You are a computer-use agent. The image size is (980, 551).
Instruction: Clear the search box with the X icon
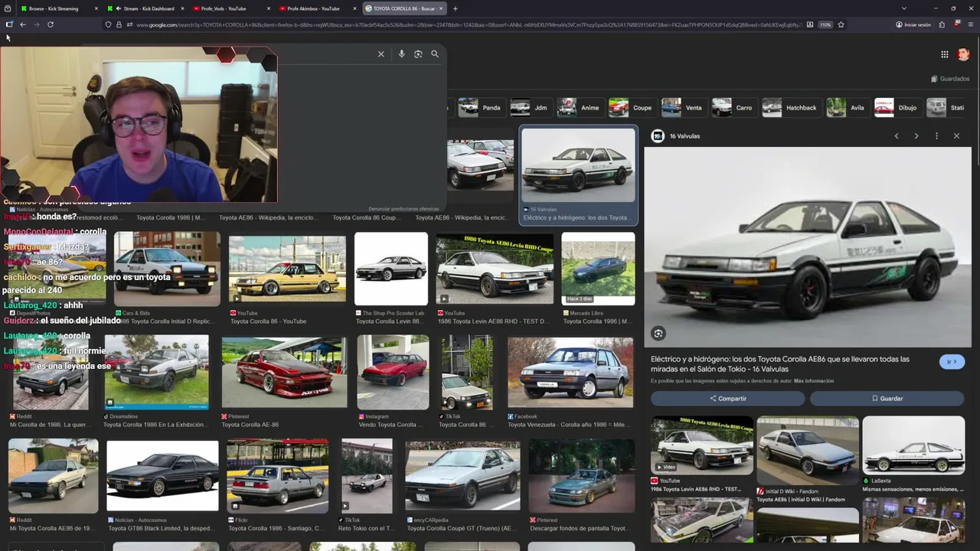(x=381, y=54)
